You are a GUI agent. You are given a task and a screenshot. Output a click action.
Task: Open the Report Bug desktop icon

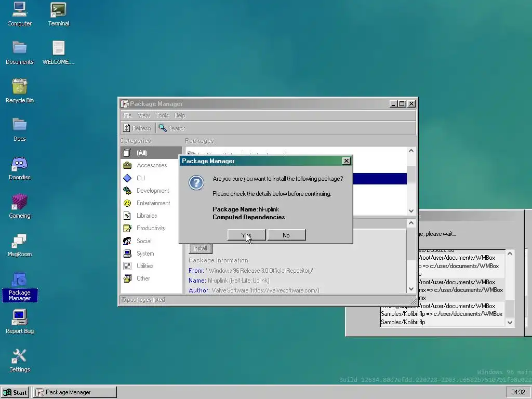click(x=19, y=322)
